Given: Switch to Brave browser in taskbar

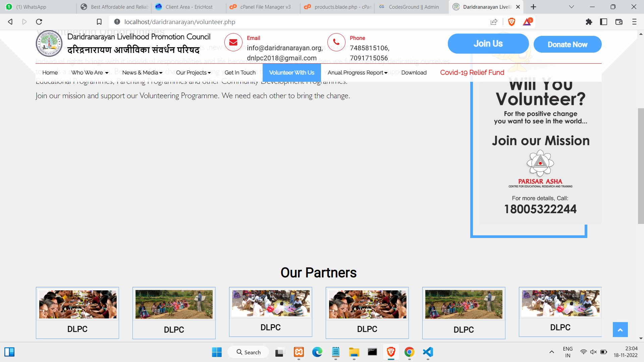Looking at the screenshot, I should 391,352.
